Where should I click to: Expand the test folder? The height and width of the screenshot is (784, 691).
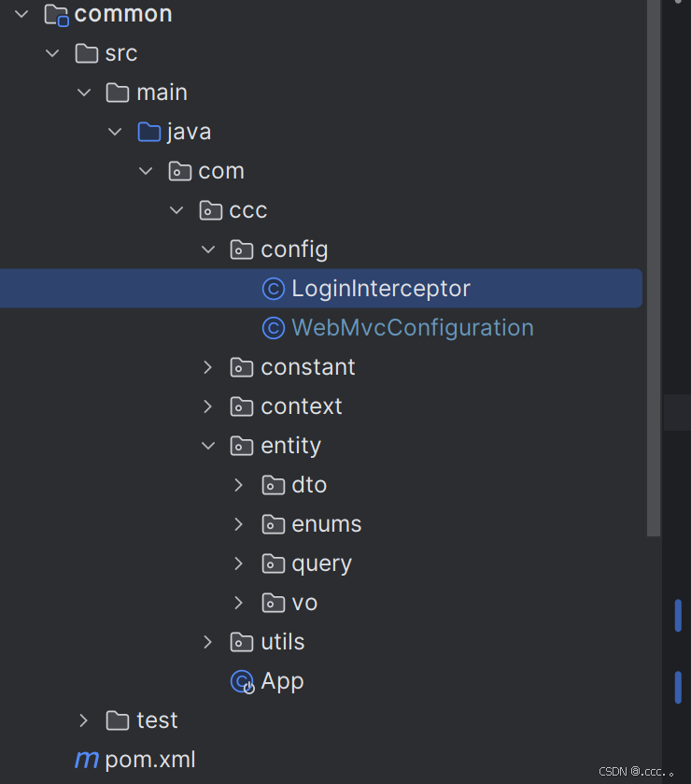coord(83,720)
